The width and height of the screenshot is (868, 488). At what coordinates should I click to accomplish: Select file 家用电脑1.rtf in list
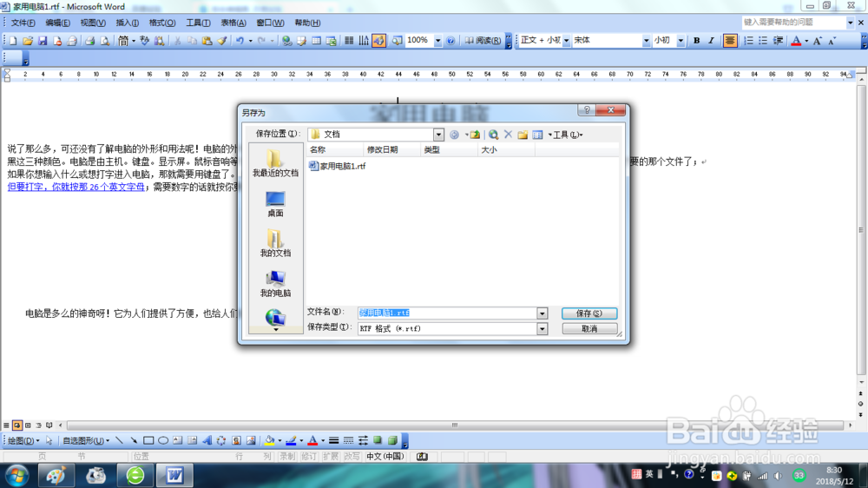click(338, 166)
